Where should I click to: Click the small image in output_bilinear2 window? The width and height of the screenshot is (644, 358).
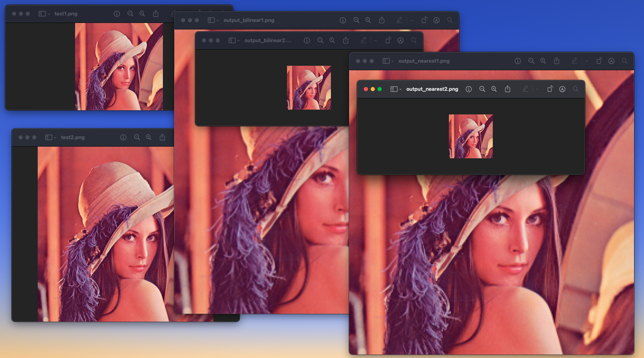309,88
